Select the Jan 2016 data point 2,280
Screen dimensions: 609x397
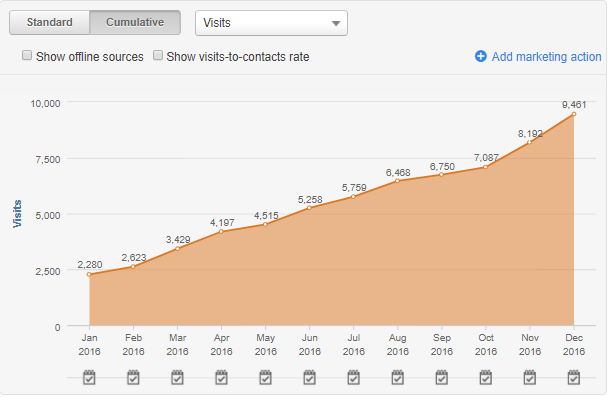(89, 274)
